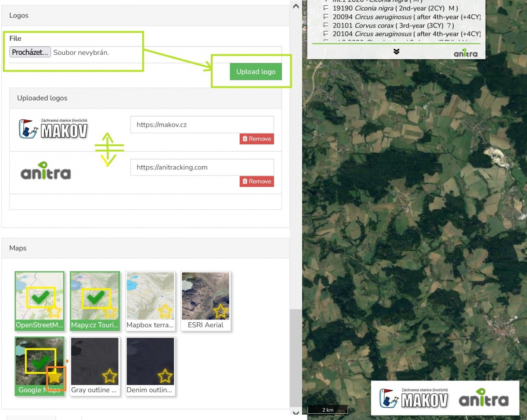Click the Anitra logo in the species list panel

point(466,53)
